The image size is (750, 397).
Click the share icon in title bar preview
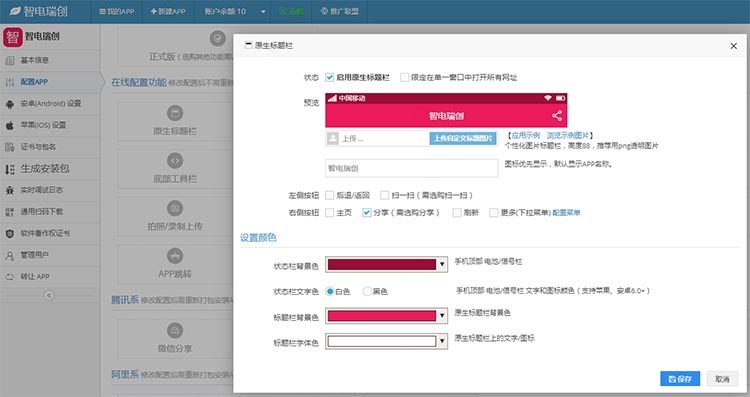(557, 115)
